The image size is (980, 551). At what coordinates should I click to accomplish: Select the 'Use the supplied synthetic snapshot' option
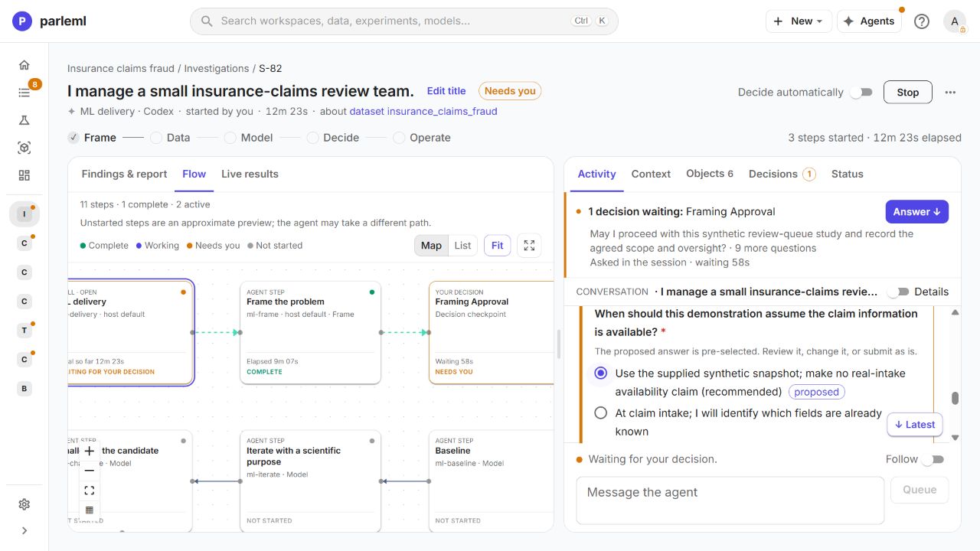coord(601,373)
